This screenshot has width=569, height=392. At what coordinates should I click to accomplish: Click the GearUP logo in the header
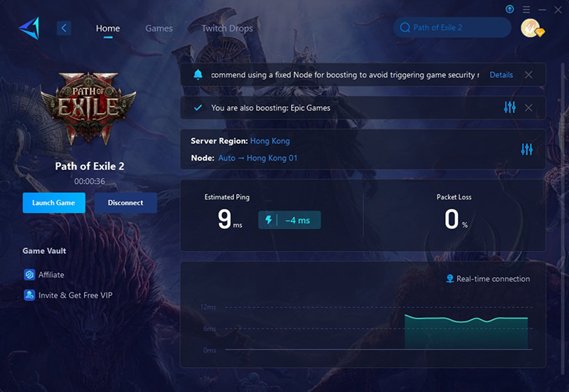click(x=29, y=28)
